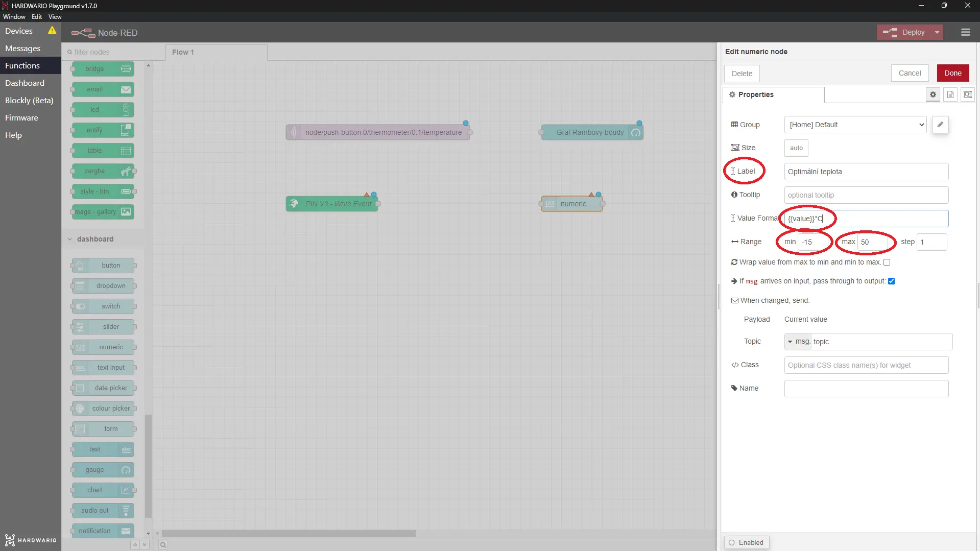The height and width of the screenshot is (551, 980).
Task: Click the Done button
Action: pyautogui.click(x=952, y=73)
